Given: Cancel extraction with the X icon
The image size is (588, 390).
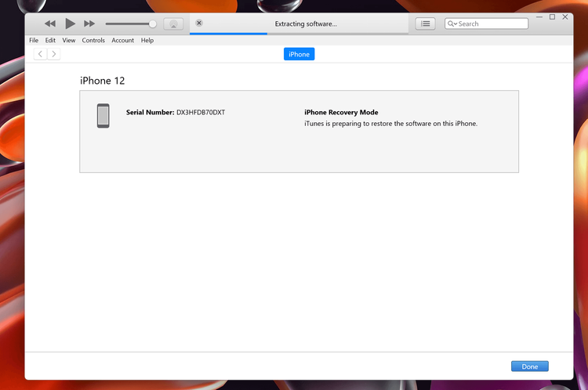Looking at the screenshot, I should pos(199,23).
